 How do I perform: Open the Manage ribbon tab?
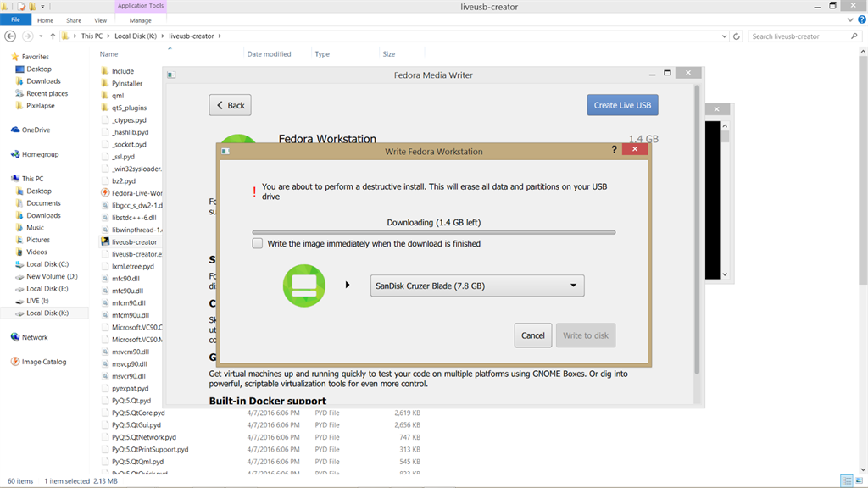click(x=140, y=20)
